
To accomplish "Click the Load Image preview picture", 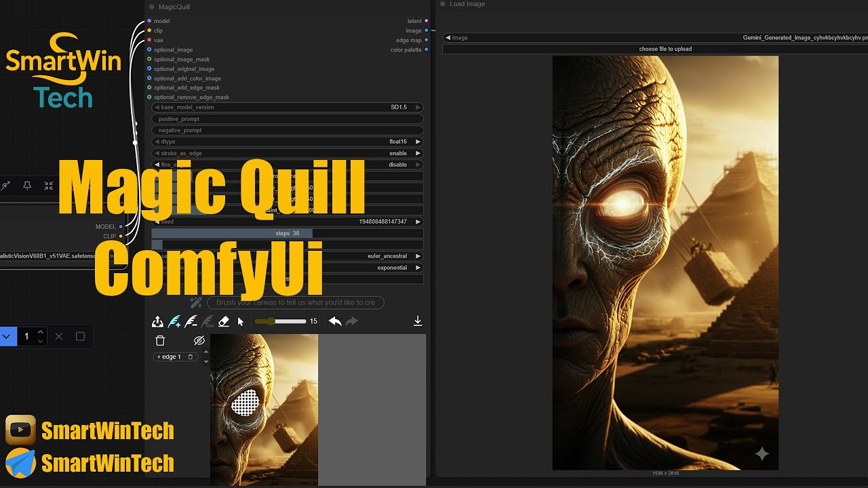I will coord(665,262).
